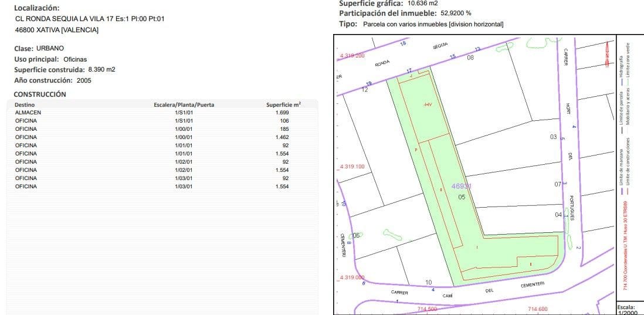This screenshot has width=644, height=315.
Task: Click parcel number '08' on map
Action: point(470,58)
